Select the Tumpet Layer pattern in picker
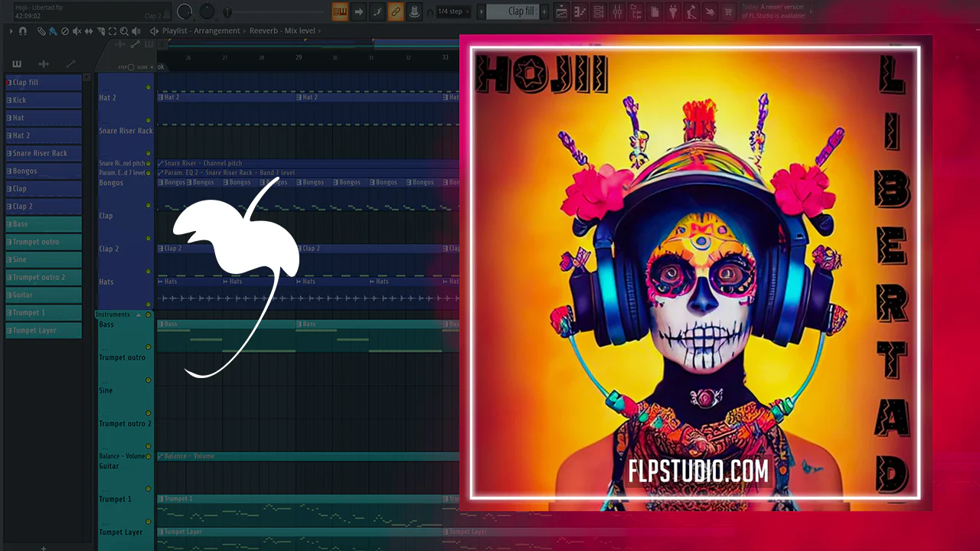Screen dimensions: 980x551 click(x=44, y=331)
